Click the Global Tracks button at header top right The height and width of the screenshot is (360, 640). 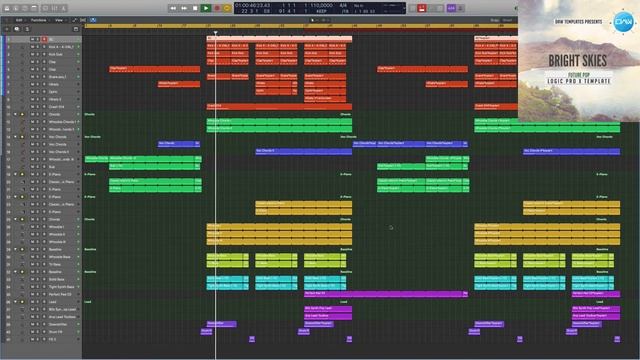click(x=76, y=29)
